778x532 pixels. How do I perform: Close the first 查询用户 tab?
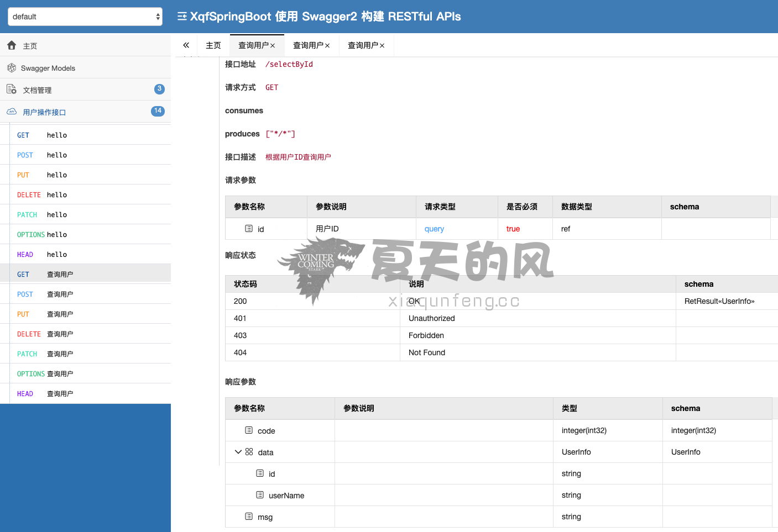pyautogui.click(x=273, y=46)
